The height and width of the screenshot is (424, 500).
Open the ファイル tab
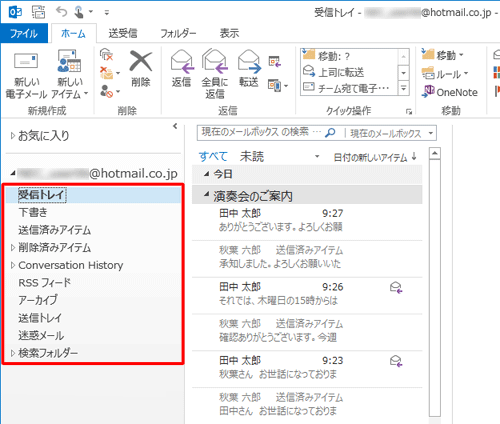[24, 33]
